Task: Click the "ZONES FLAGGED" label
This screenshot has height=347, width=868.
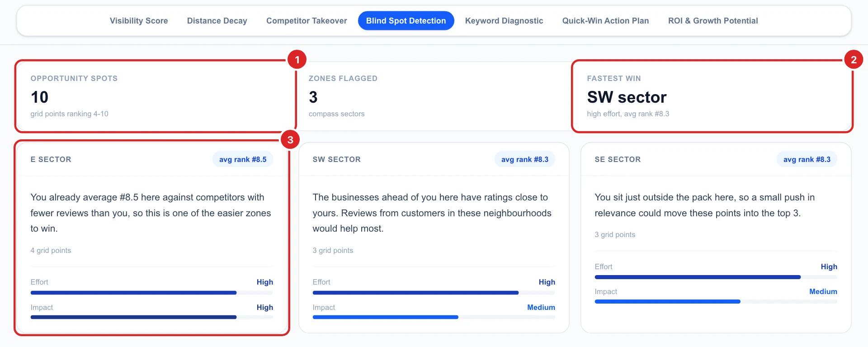Action: coord(343,78)
